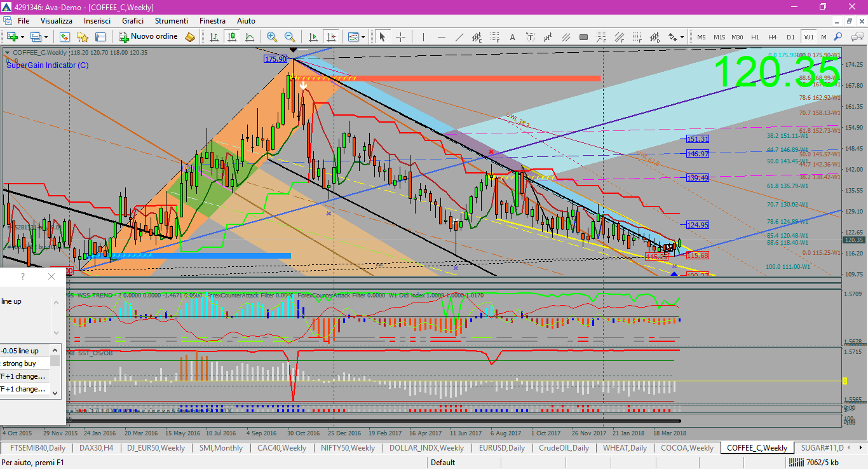
Task: Select the 'strong buy' list row
Action: click(25, 364)
